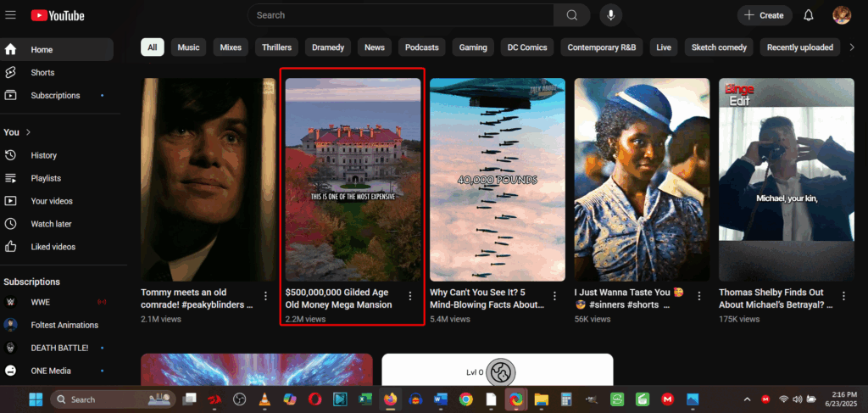
Task: Select the Live filter chip
Action: [664, 47]
